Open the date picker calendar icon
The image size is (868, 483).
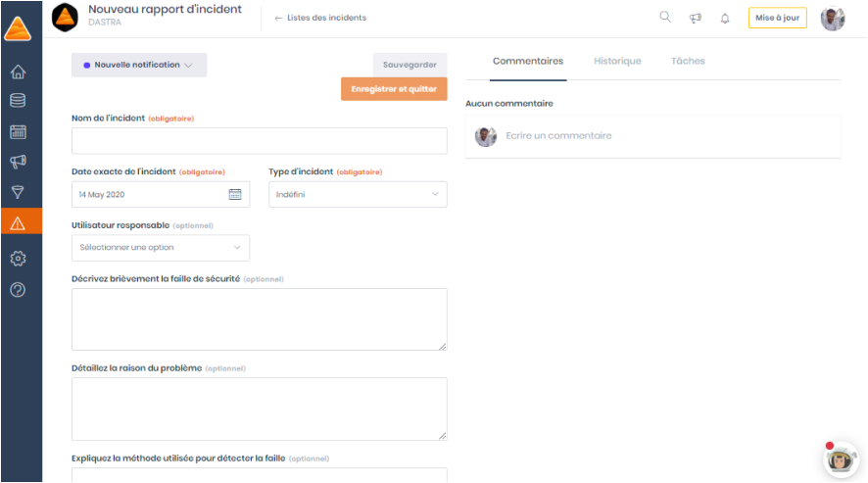tap(235, 194)
